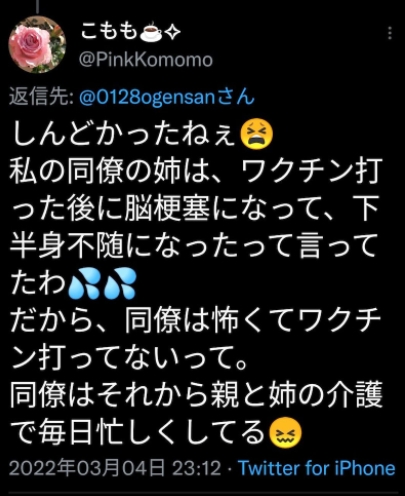Open the three-dot more options menu

pyautogui.click(x=390, y=34)
